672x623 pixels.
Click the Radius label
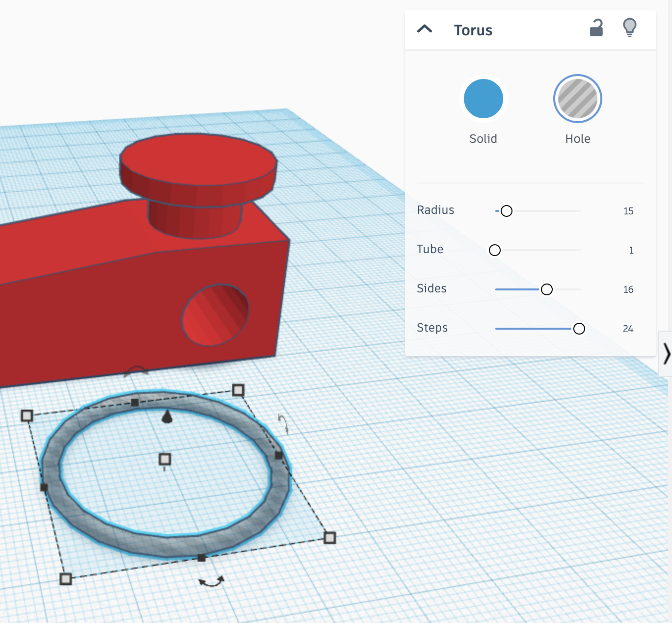pos(436,210)
